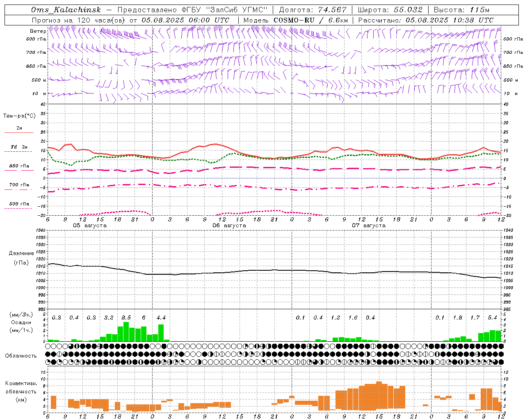Click the station name Oms_Kalachinsk in the header
This screenshot has width=525, height=420.
click(66, 10)
